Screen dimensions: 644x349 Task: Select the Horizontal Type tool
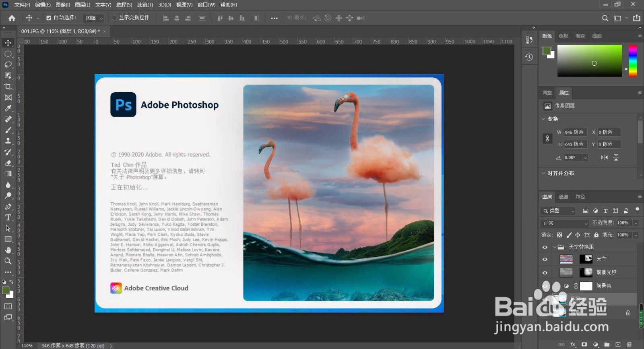(8, 217)
